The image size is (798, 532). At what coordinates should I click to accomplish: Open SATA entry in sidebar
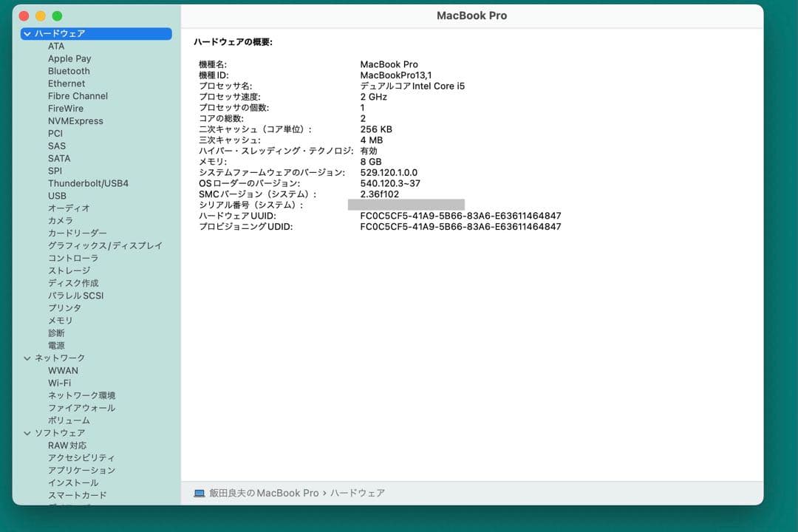click(x=59, y=158)
